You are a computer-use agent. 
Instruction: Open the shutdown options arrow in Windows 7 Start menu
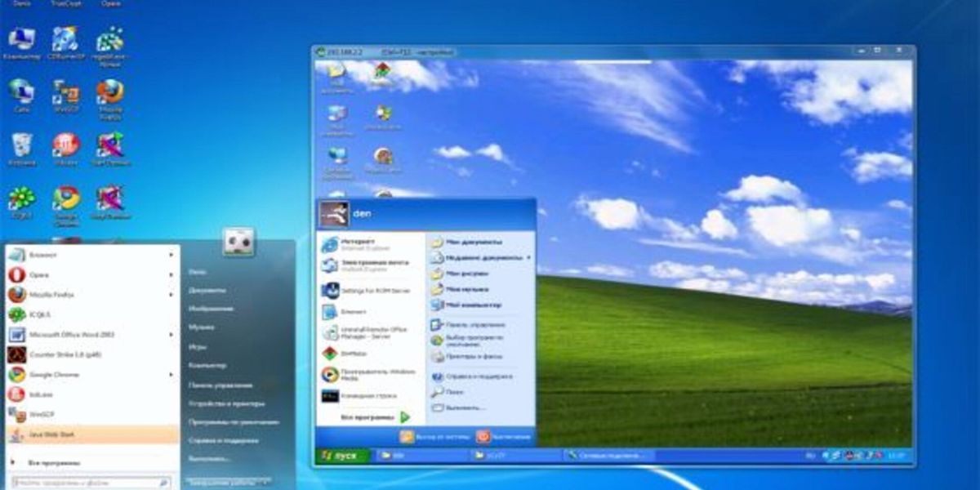tap(264, 483)
